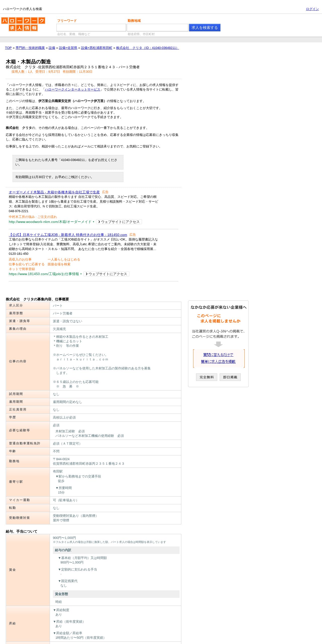Click the 賃金形態 section header
The image size is (322, 644).
point(116,594)
